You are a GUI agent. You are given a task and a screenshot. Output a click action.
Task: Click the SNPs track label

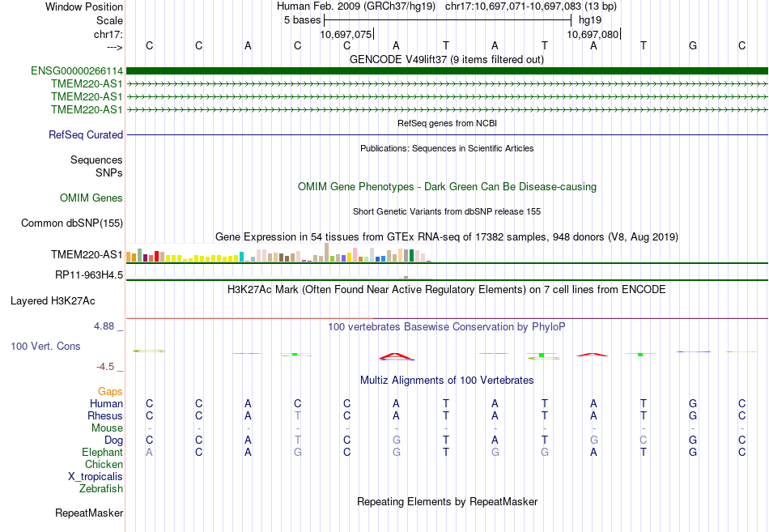coord(109,172)
